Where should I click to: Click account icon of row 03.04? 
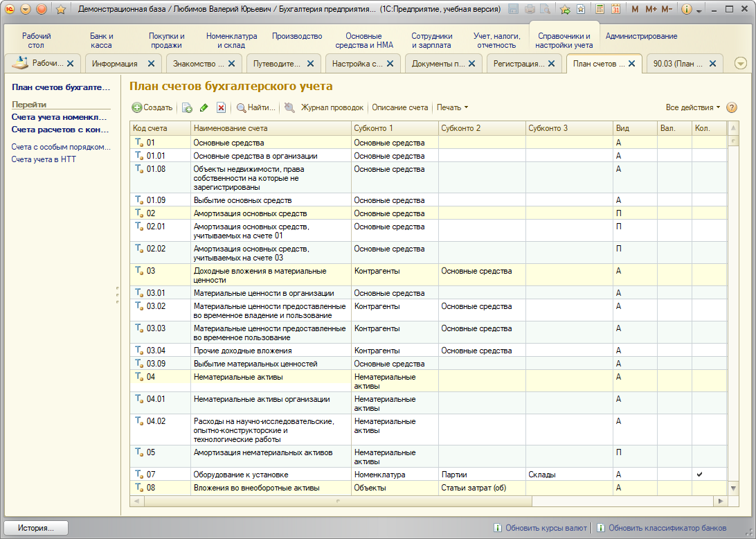(139, 351)
